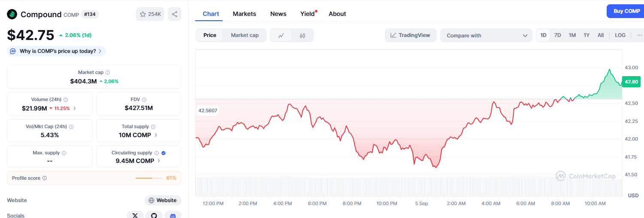
Task: Expand Circulating supply 9.45M COMP chevron
Action: pyautogui.click(x=159, y=161)
